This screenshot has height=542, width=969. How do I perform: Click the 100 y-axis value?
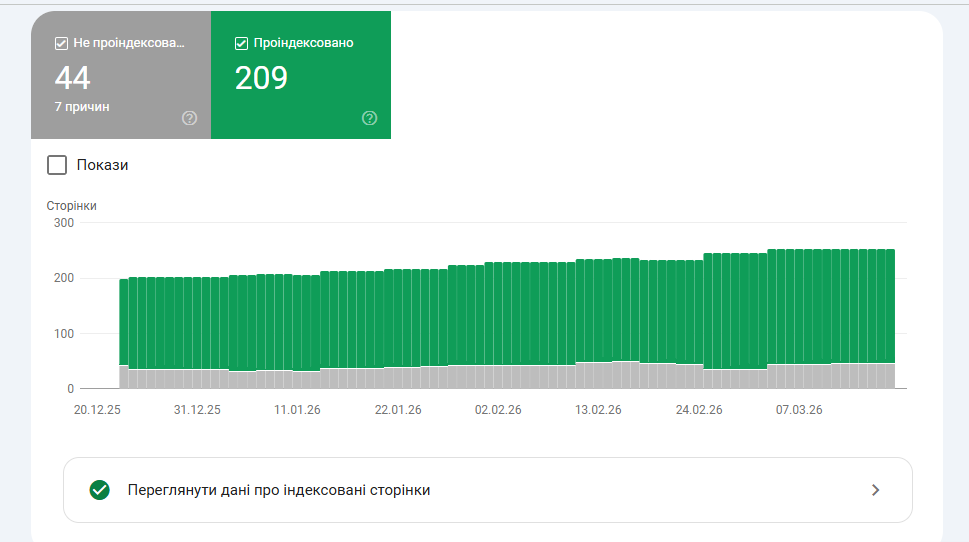pyautogui.click(x=64, y=334)
